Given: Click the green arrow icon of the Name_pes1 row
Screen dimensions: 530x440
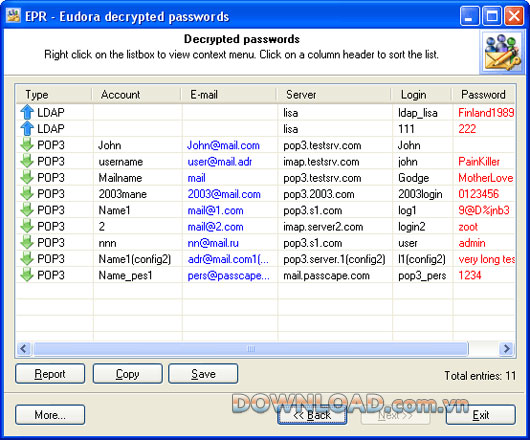Looking at the screenshot, I should 27,274.
